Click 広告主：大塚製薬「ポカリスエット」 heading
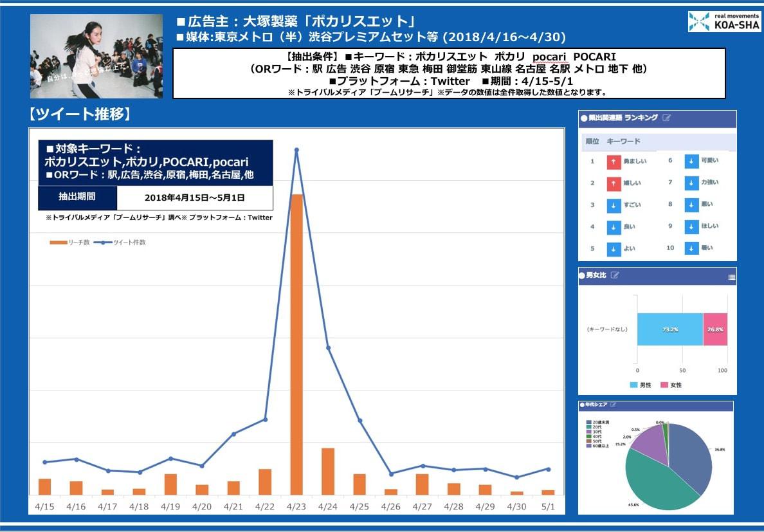The image size is (764, 532). tap(296, 21)
